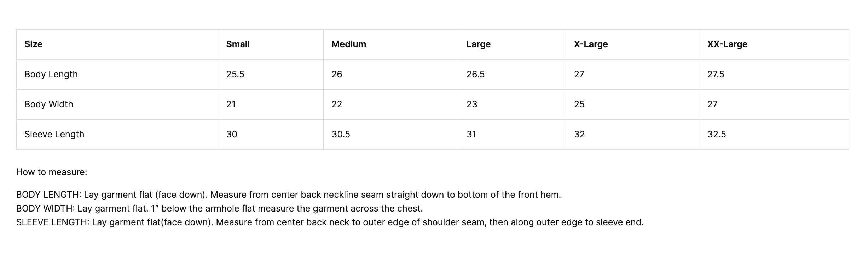Click Body Width value 25 for X-Large

579,105
